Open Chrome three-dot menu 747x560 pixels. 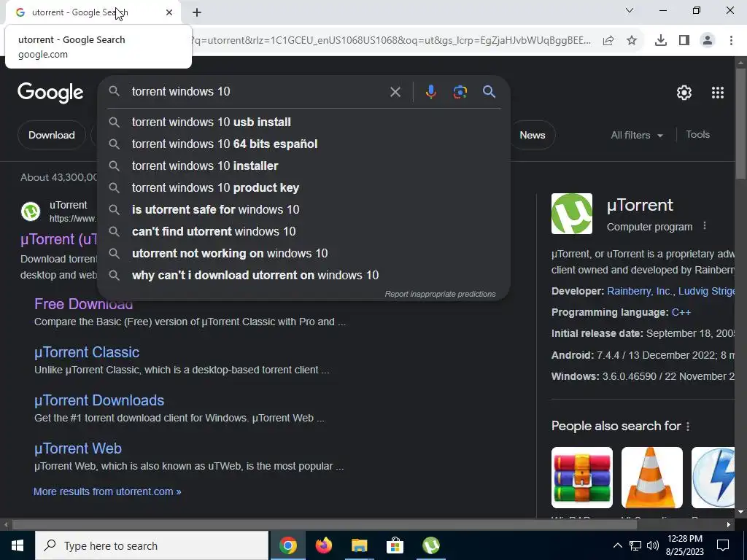pyautogui.click(x=731, y=41)
